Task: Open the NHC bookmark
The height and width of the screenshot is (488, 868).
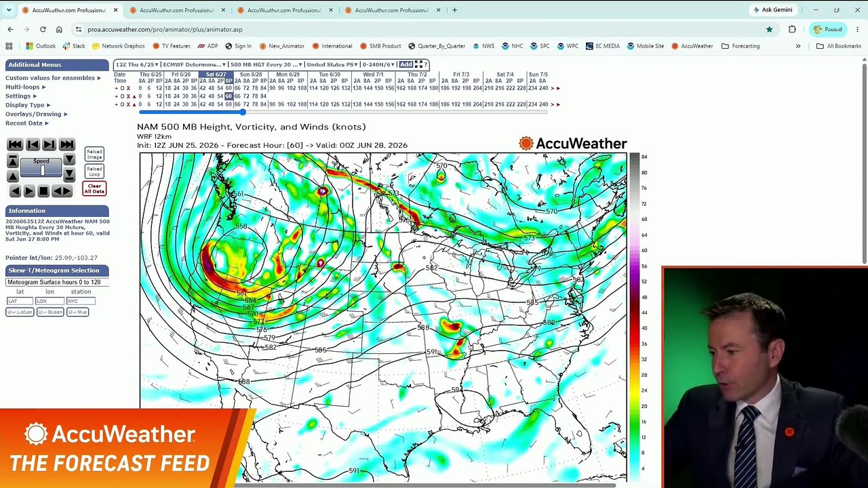Action: 512,46
